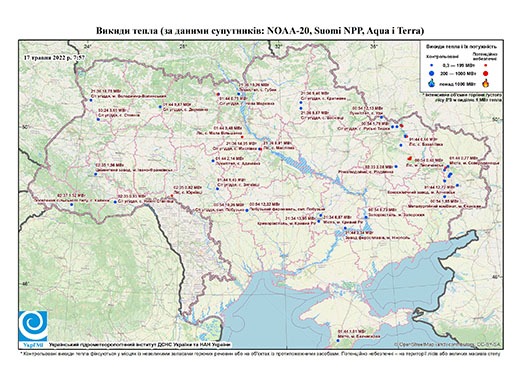Click the blue marker below the Калуш label
Image resolution: width=520 pixels, height=368 pixels.
tap(72, 205)
